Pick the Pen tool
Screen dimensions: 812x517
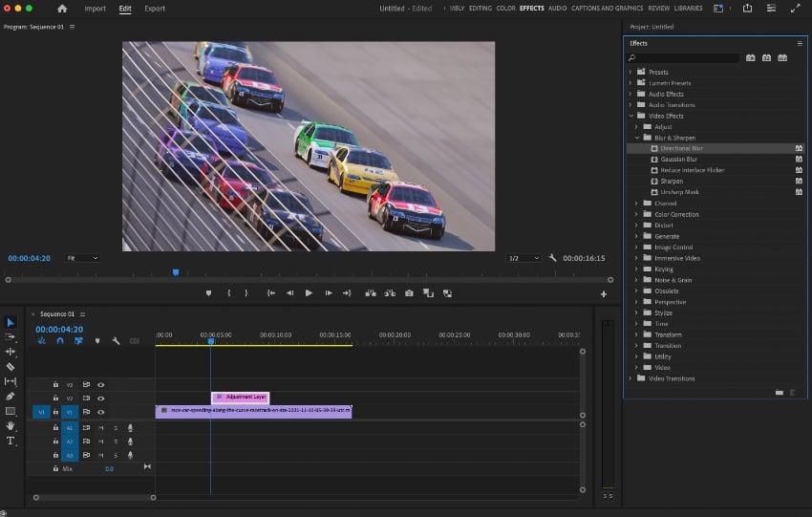(x=11, y=396)
